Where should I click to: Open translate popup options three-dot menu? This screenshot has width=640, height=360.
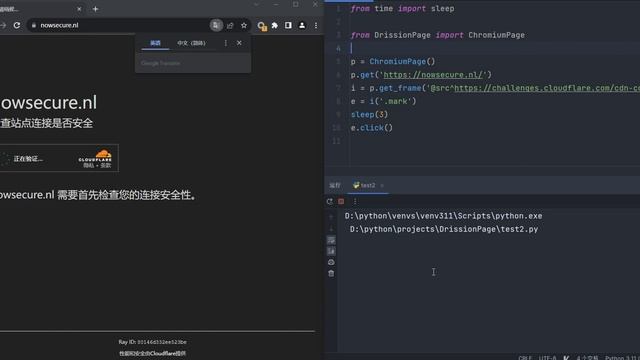[x=226, y=43]
